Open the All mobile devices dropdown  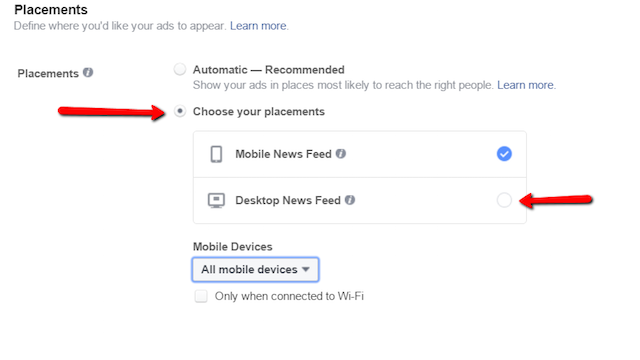coord(256,269)
